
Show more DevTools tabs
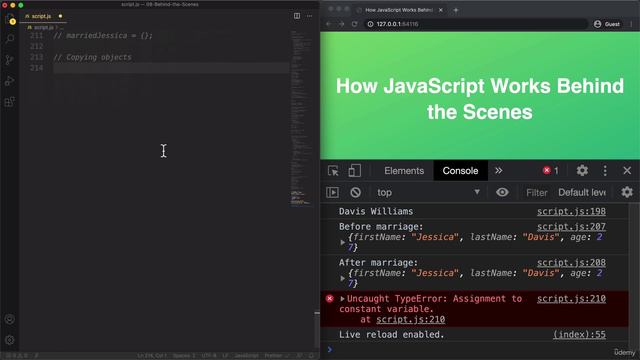pos(498,171)
